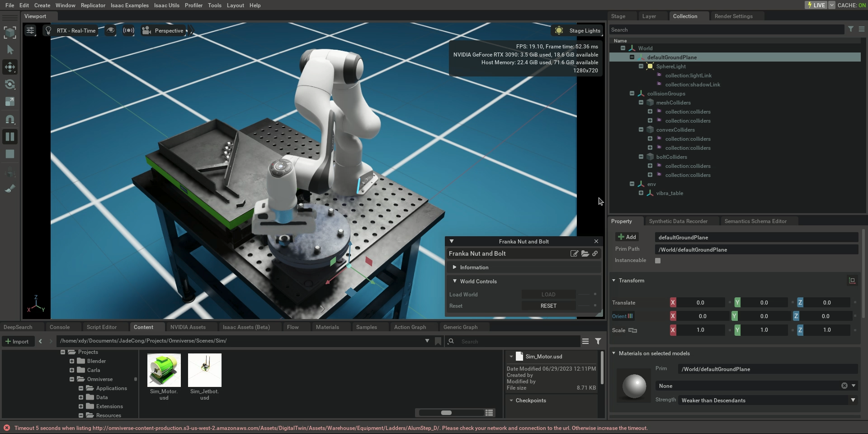Click the streaming broadcast icon in viewport
The height and width of the screenshot is (434, 868).
[128, 30]
